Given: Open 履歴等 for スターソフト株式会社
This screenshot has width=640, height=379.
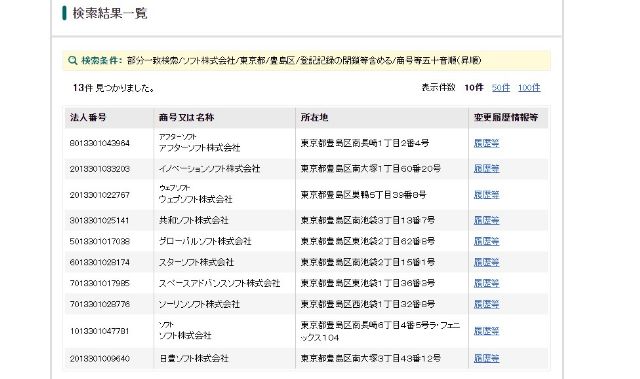Looking at the screenshot, I should point(487,262).
